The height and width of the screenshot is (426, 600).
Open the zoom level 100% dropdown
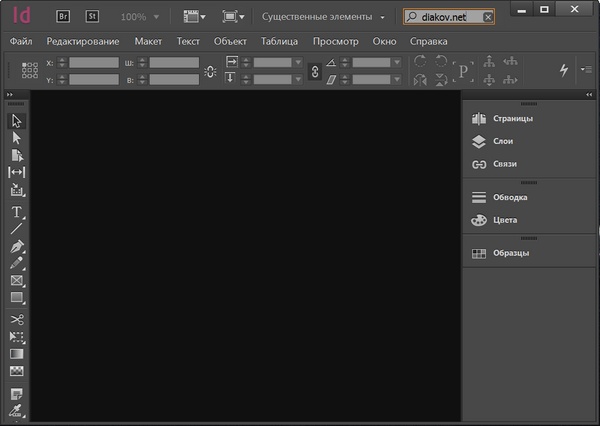pyautogui.click(x=156, y=17)
